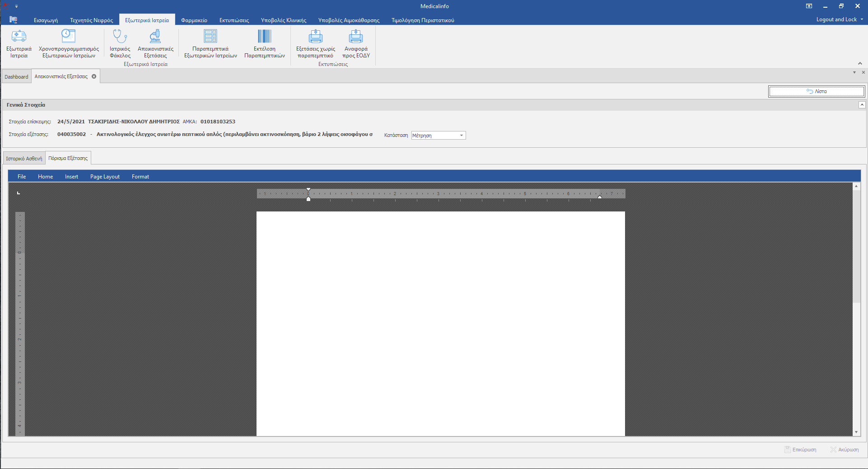Close the Απεικονιστικές Εξετάσεις document tab

pos(94,76)
